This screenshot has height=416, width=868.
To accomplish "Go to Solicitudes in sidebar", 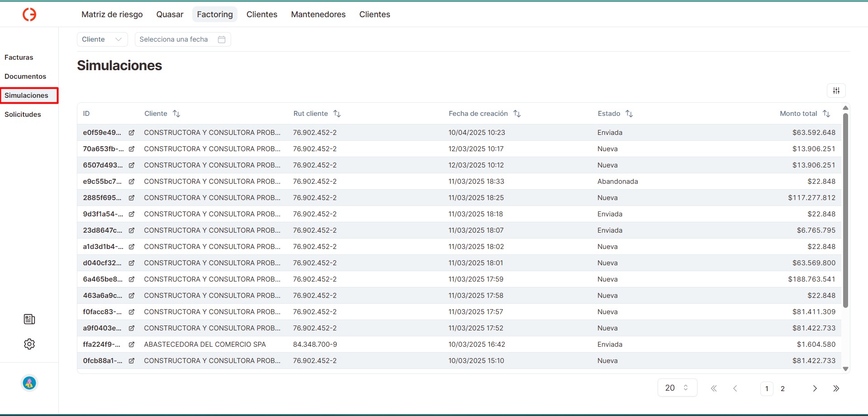I will click(23, 115).
